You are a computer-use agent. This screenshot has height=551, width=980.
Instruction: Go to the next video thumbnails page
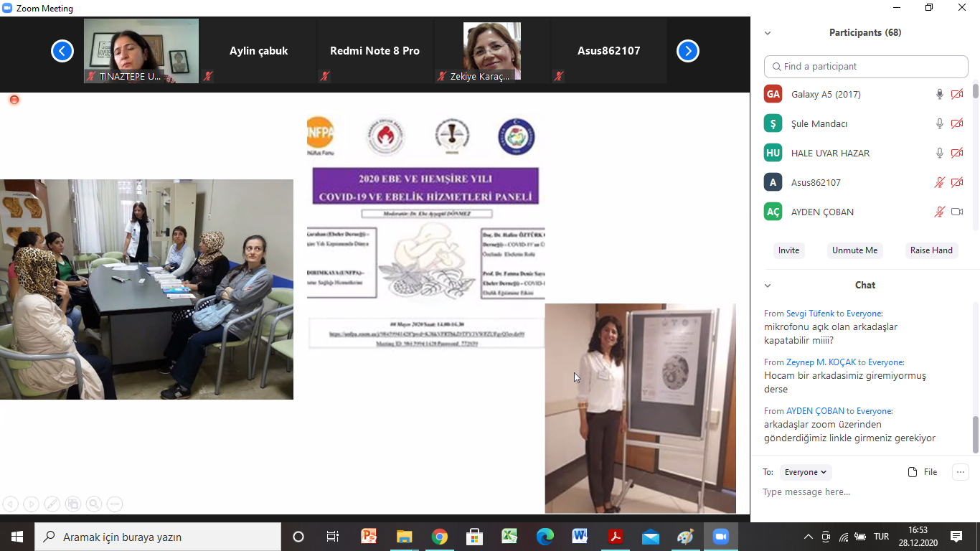[687, 51]
